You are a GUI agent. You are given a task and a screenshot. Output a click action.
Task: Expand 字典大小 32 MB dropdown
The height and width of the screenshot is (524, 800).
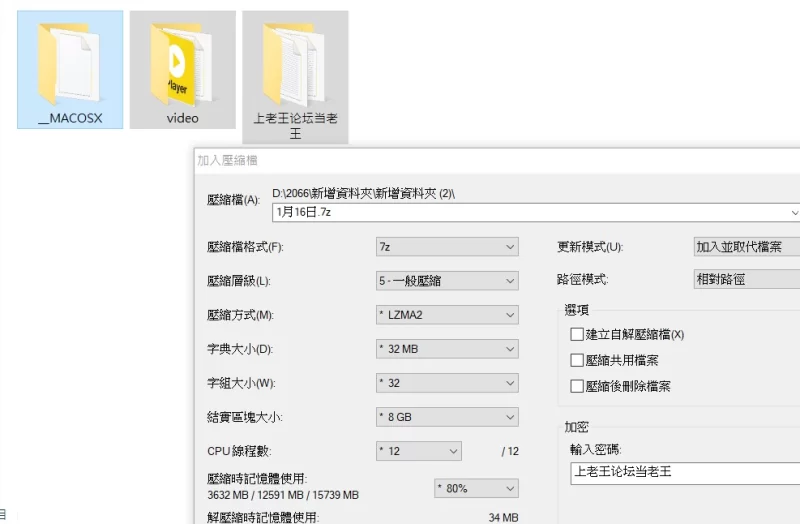pyautogui.click(x=447, y=349)
